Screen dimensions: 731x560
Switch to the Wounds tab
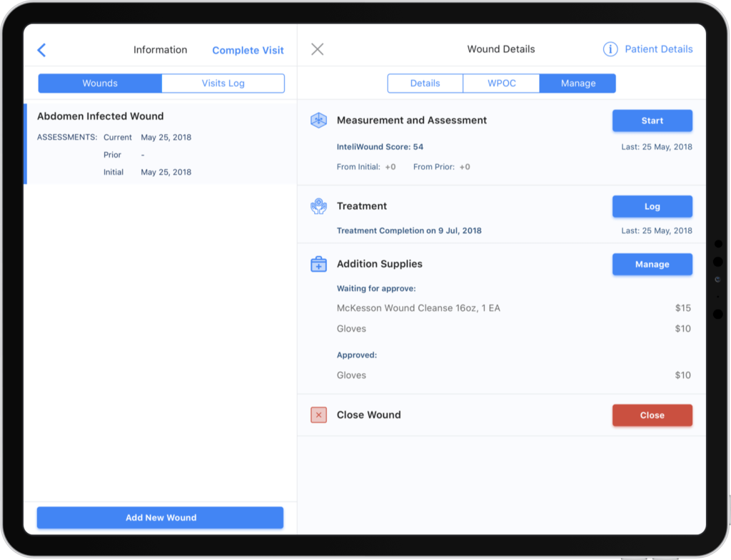tap(100, 83)
